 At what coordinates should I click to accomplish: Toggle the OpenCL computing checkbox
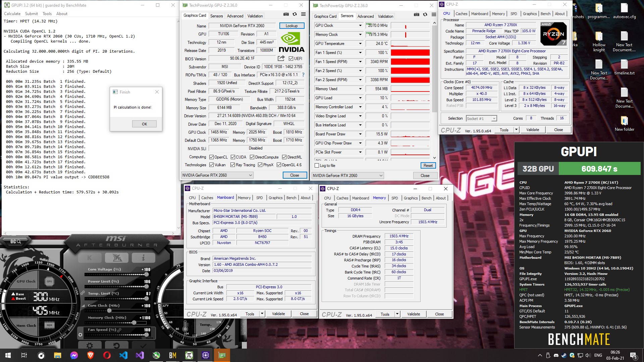click(x=211, y=157)
